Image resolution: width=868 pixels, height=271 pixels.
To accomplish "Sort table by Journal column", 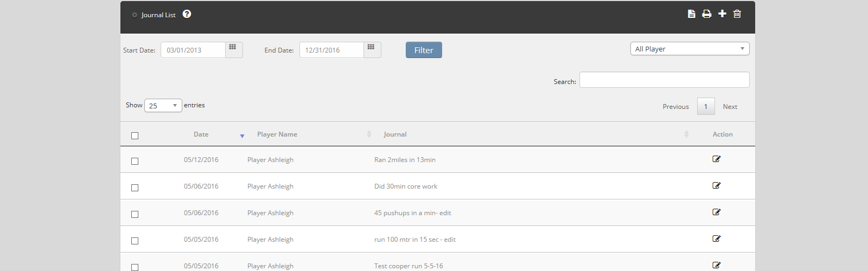I will (x=395, y=134).
